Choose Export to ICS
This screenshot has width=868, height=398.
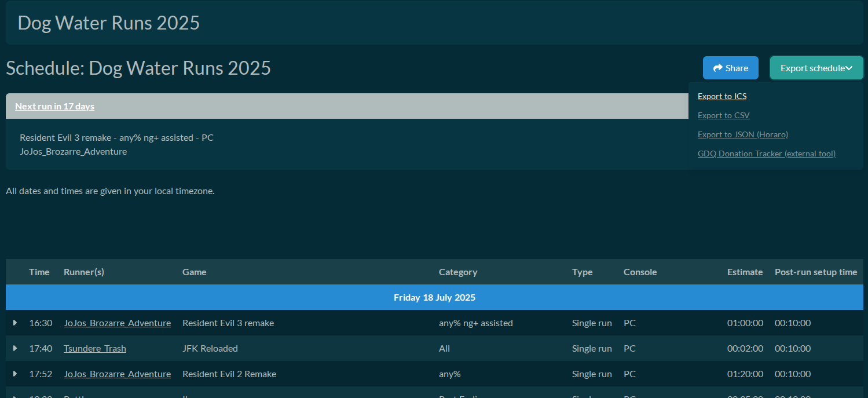722,96
